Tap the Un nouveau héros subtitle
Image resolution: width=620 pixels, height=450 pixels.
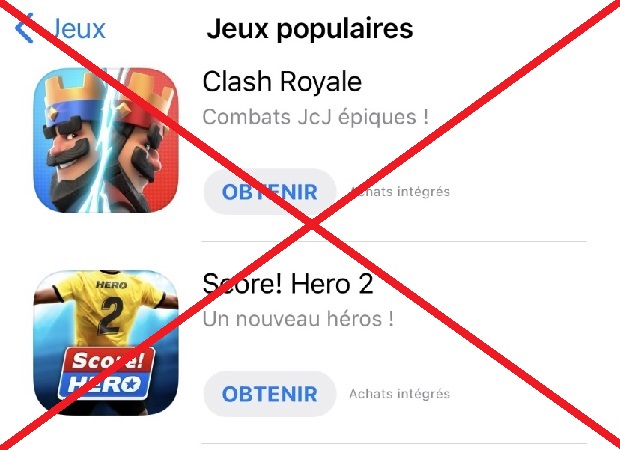[x=298, y=319]
